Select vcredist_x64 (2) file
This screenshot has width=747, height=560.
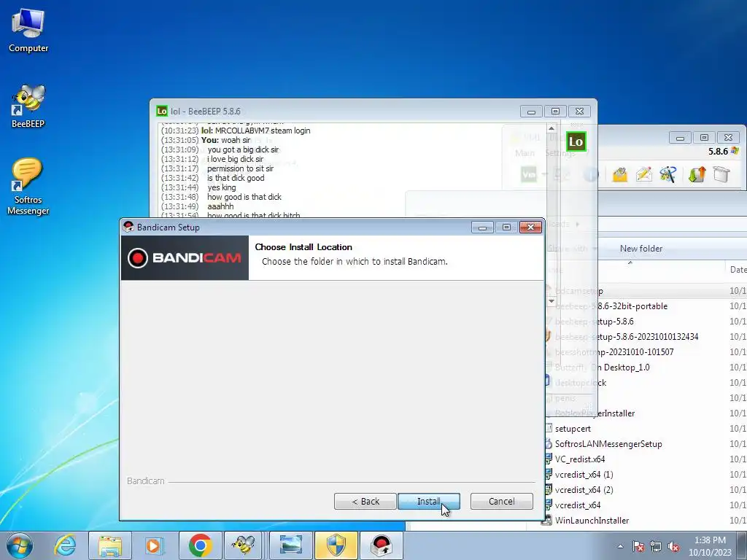click(583, 489)
